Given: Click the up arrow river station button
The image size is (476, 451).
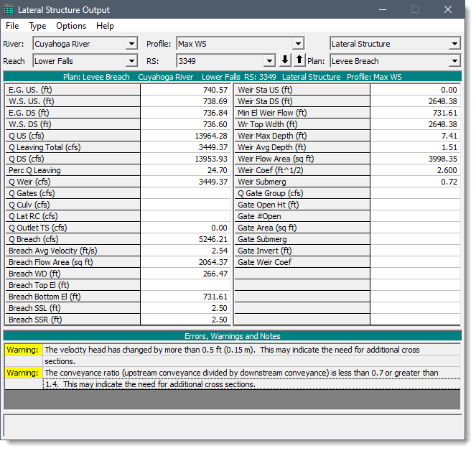Looking at the screenshot, I should coord(299,60).
